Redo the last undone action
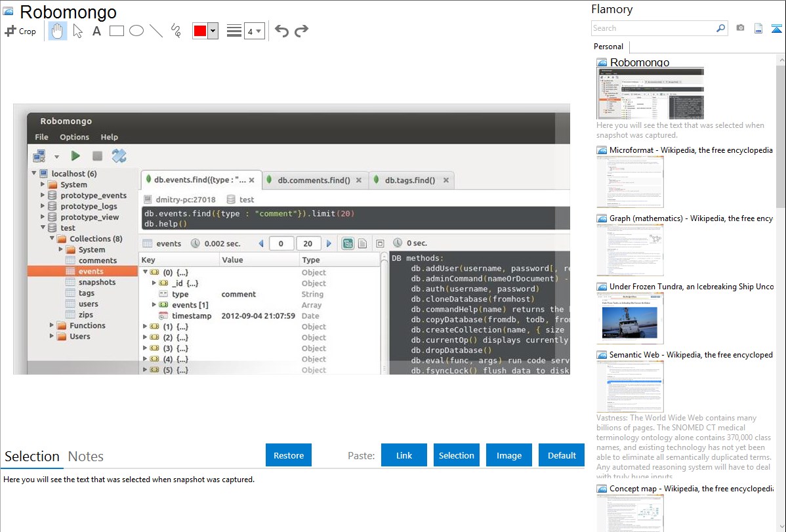 point(302,31)
